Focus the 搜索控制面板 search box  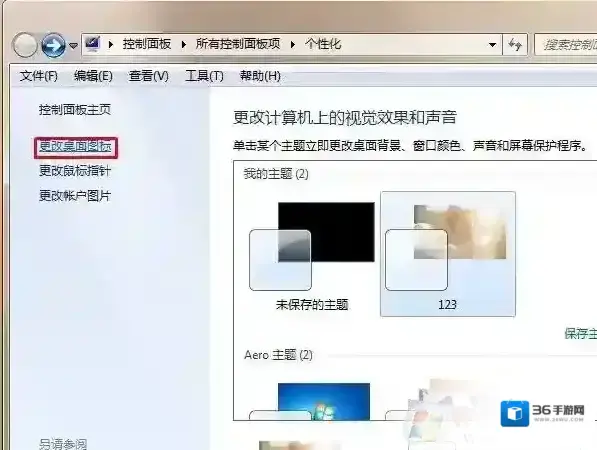coord(566,45)
